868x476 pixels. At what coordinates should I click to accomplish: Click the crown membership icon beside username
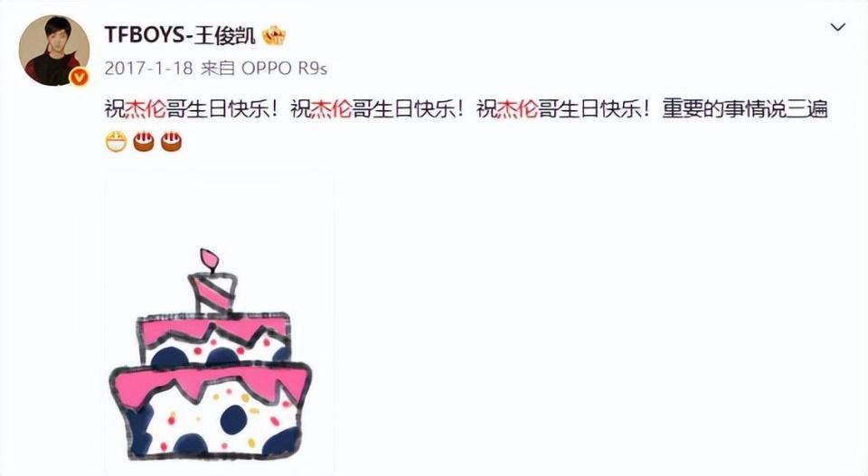tap(273, 35)
